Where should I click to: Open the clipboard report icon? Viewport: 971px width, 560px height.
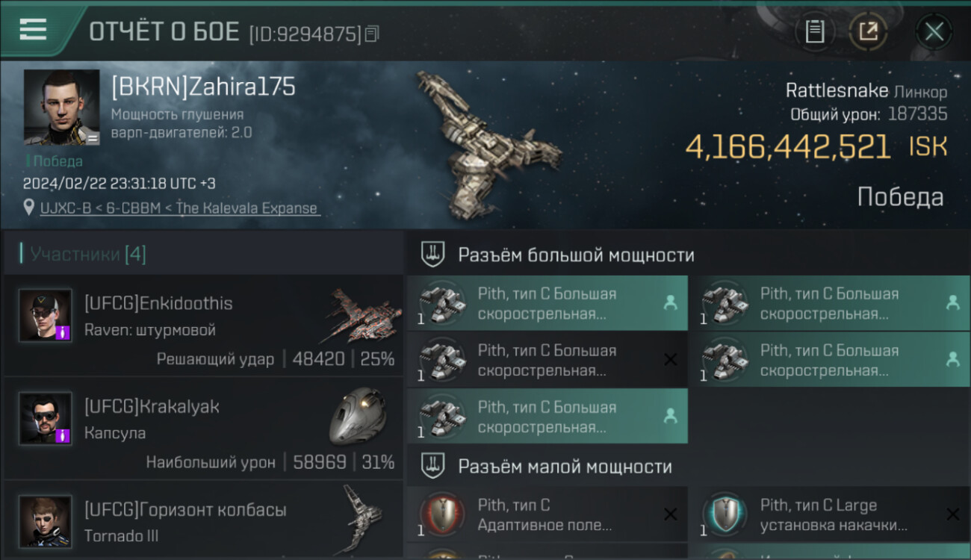point(814,31)
